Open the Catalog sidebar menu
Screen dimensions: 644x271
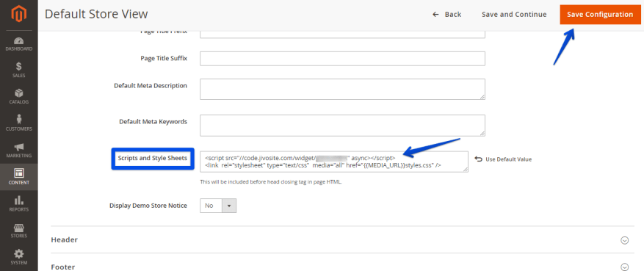coord(18,96)
